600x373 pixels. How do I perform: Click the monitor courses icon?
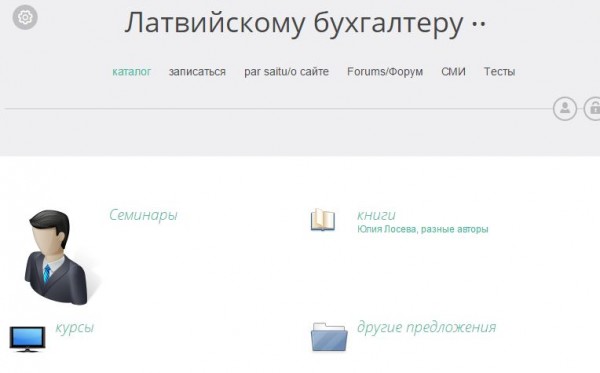(x=27, y=339)
